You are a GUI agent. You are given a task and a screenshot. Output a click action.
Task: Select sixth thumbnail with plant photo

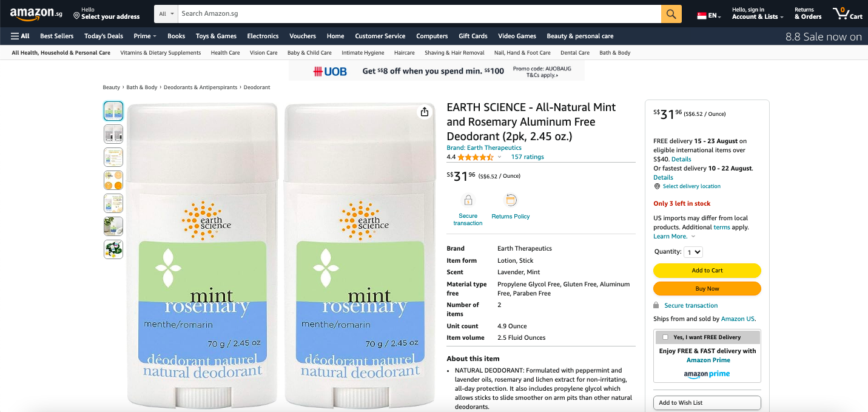click(113, 226)
